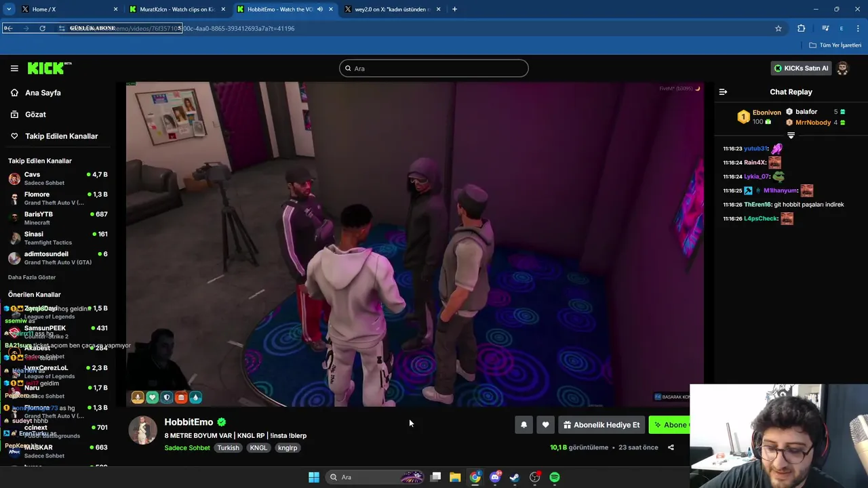Viewport: 868px width, 488px height.
Task: Mute the HobbitEmo tab audio icon
Action: point(320,9)
